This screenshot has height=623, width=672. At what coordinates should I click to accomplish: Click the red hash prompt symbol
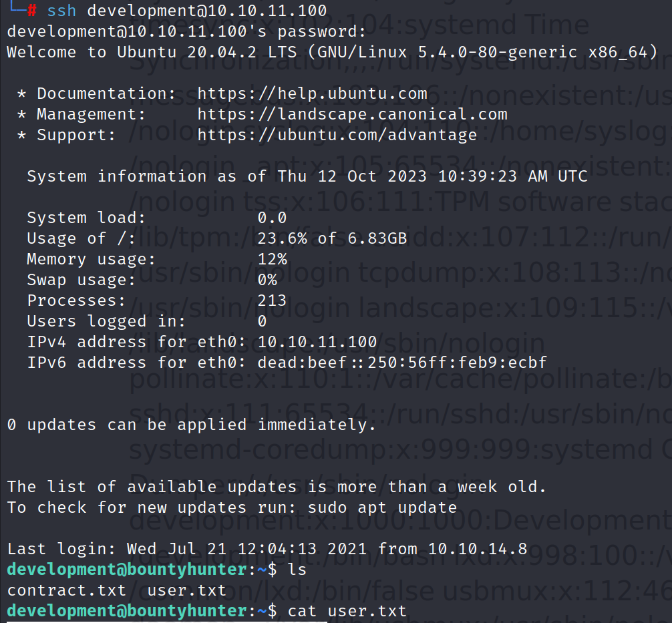(x=33, y=11)
